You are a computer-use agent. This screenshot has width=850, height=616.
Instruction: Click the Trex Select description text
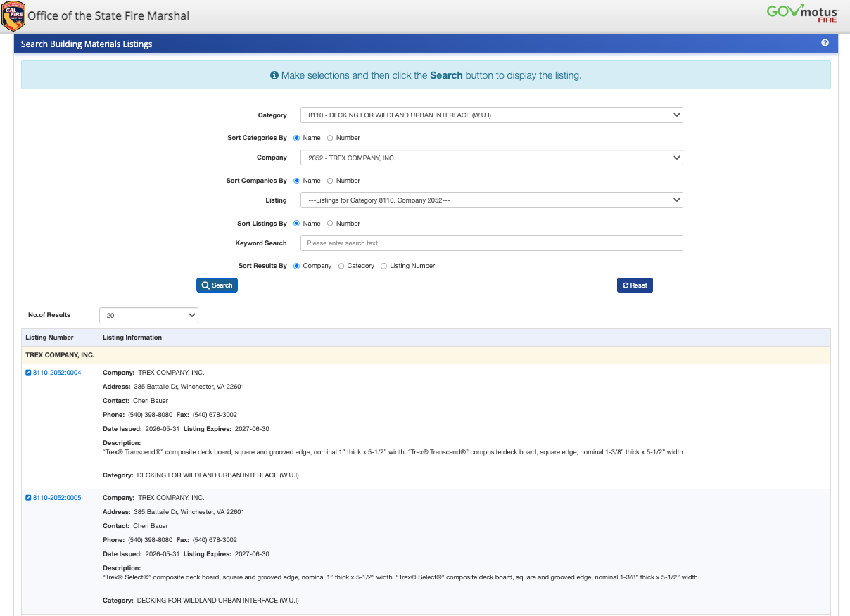(x=401, y=577)
